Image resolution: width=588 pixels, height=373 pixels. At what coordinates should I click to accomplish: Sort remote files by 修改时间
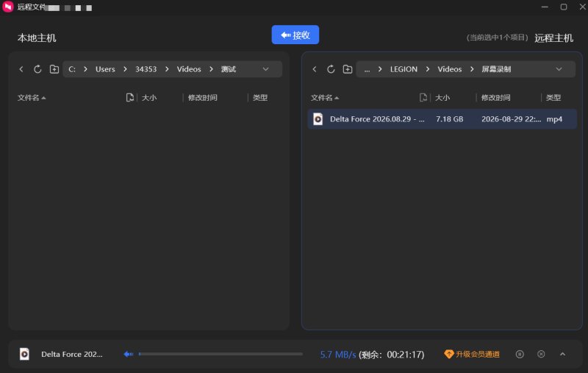click(495, 98)
